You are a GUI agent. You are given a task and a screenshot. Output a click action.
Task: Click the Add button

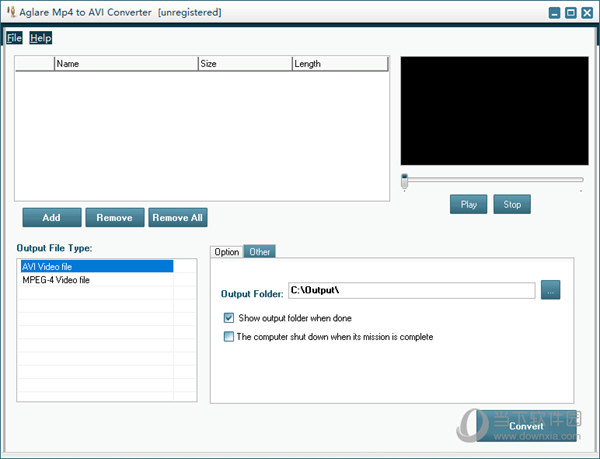(52, 217)
